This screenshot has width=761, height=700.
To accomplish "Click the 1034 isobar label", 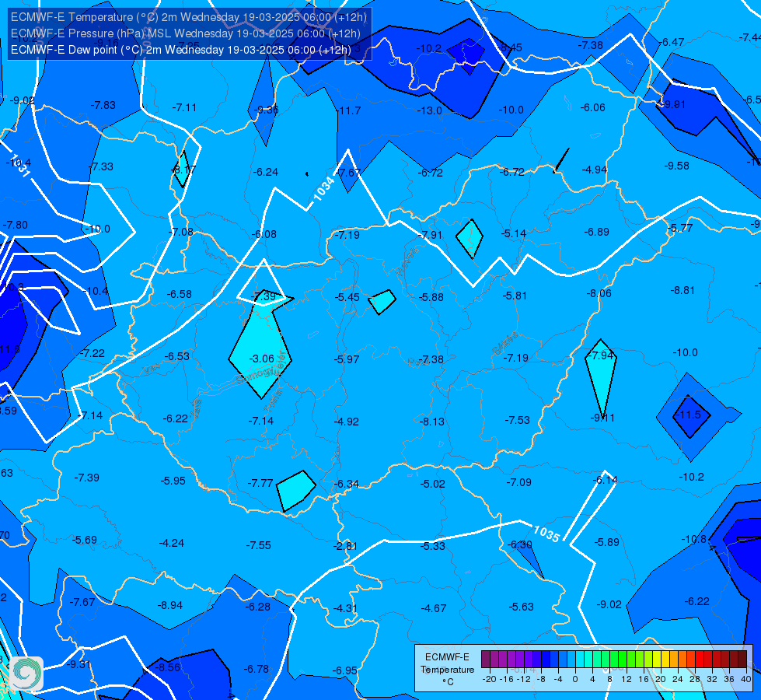I will coord(323,188).
